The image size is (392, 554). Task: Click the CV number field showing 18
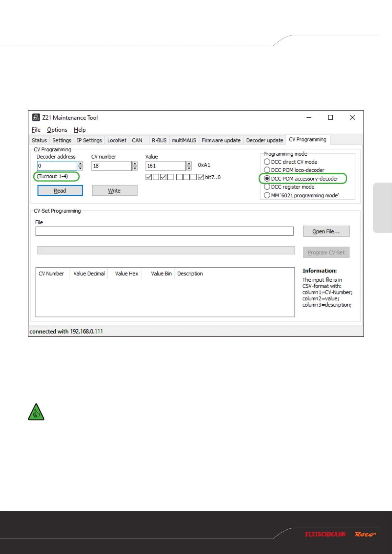click(112, 166)
